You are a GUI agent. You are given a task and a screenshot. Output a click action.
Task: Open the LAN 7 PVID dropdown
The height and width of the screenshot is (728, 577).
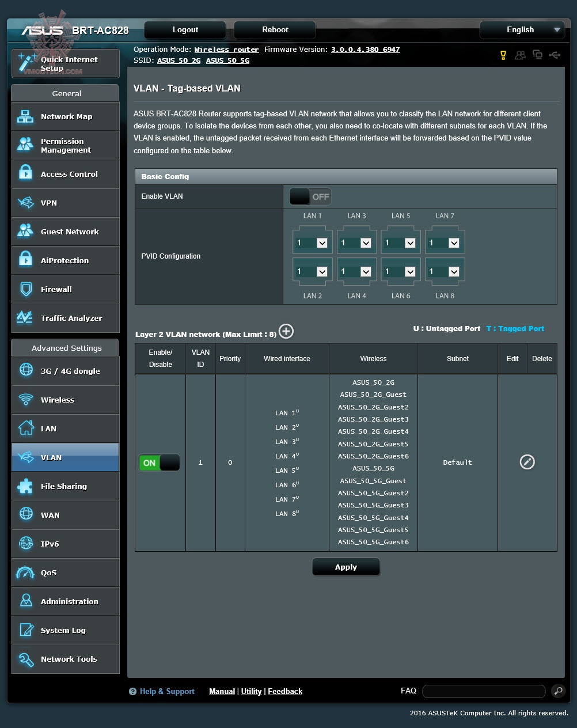(x=445, y=242)
